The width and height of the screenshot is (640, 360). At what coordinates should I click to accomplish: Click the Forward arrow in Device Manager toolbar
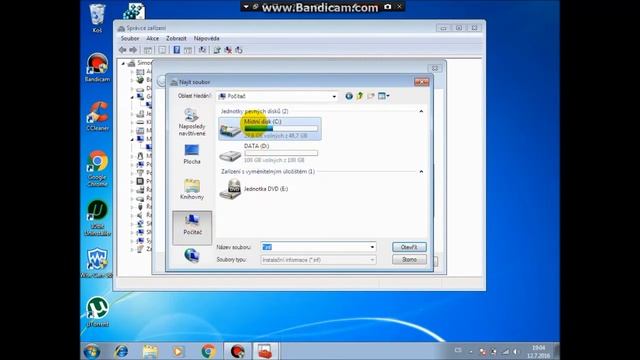[133, 50]
